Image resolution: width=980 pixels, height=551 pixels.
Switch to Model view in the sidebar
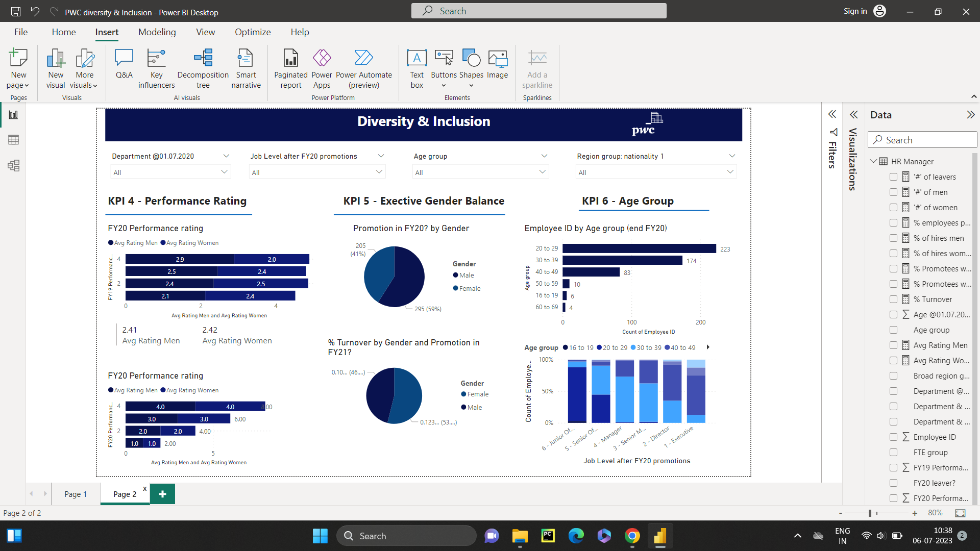point(14,165)
